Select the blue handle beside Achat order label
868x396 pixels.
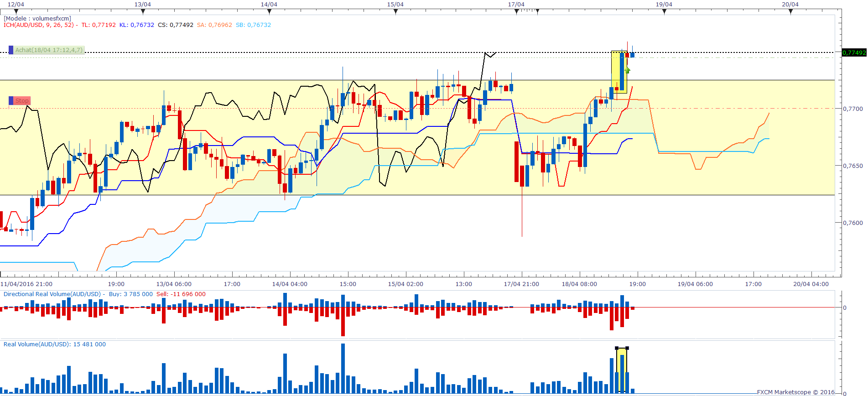point(11,50)
